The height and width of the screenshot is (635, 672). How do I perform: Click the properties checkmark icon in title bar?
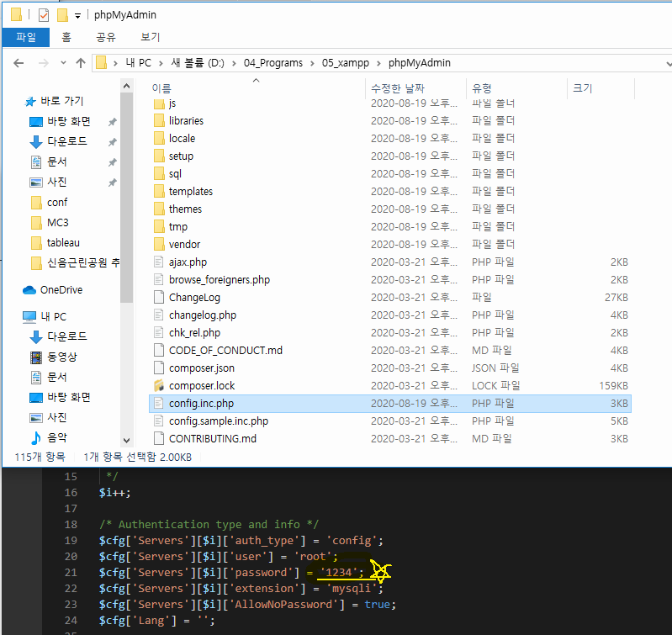coord(44,15)
